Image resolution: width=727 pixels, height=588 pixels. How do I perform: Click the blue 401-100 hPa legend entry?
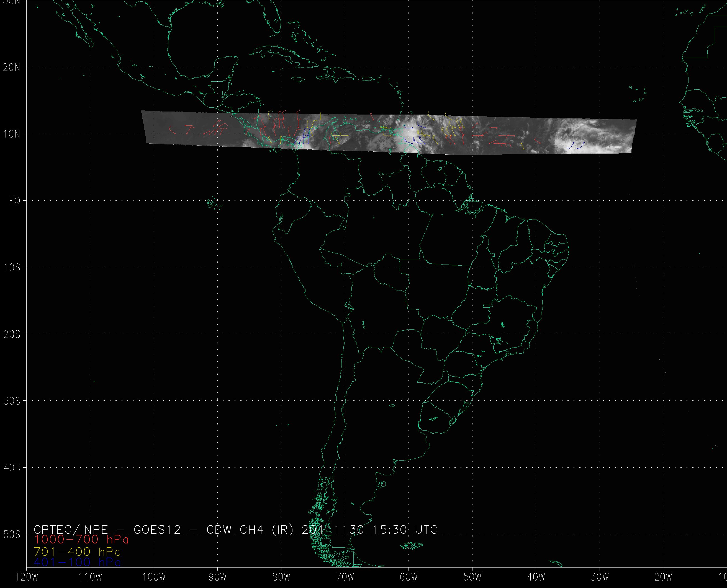pyautogui.click(x=77, y=562)
